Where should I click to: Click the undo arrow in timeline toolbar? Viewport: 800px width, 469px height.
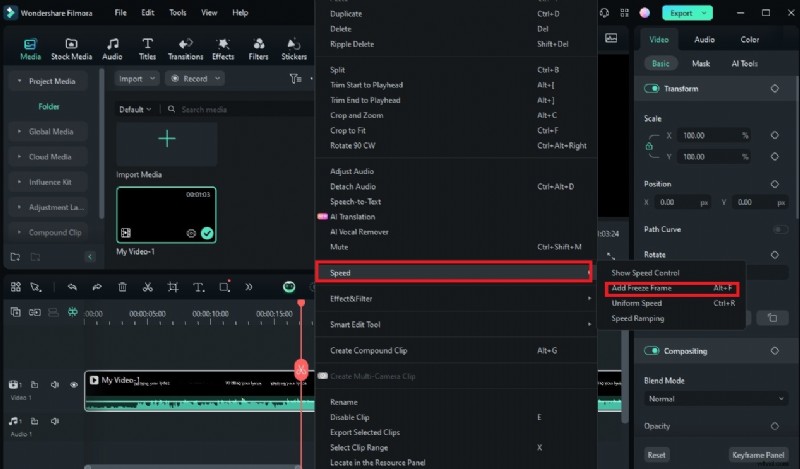point(72,287)
